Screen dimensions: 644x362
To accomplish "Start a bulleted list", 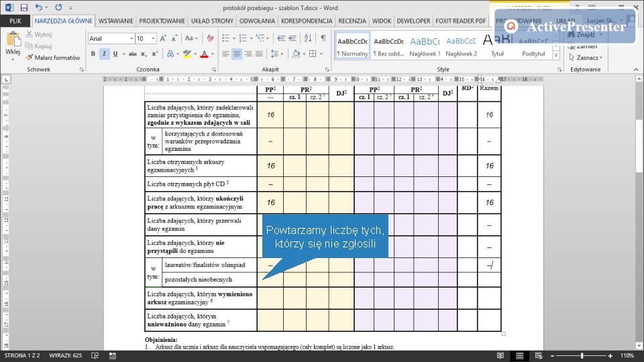I will 225,39.
